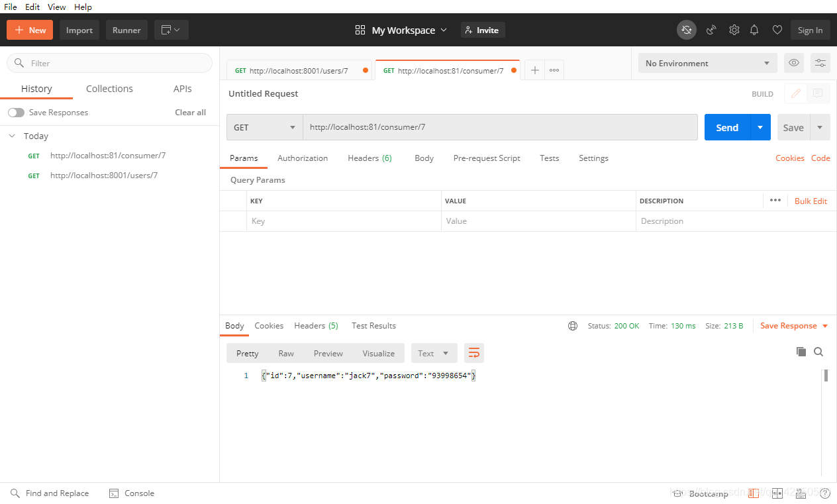The height and width of the screenshot is (504, 837).
Task: Open the Authorization request tab
Action: click(x=303, y=158)
